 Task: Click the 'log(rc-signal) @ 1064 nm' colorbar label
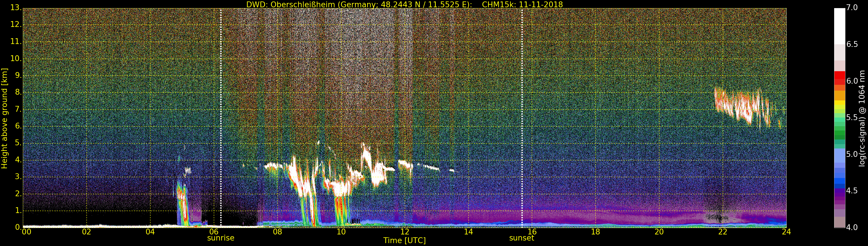[x=862, y=118]
